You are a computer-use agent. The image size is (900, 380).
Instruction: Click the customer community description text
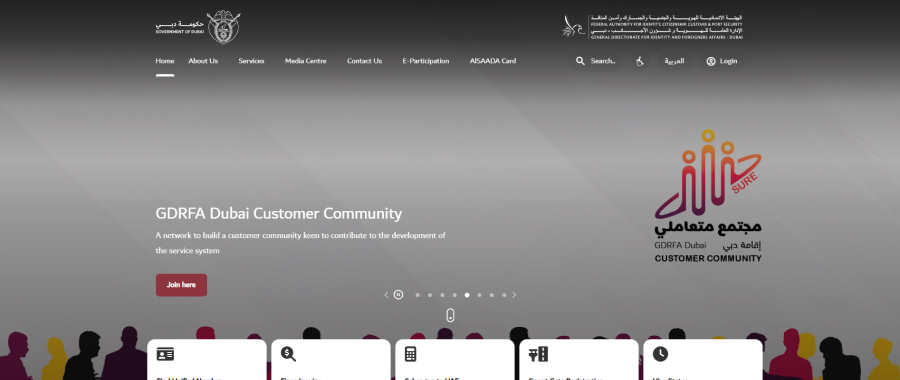[300, 243]
